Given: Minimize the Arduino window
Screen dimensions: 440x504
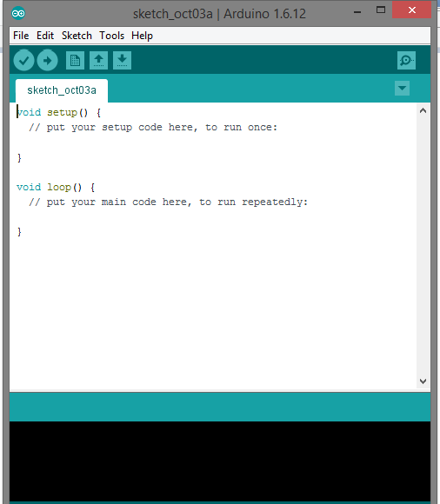Looking at the screenshot, I should (x=357, y=11).
